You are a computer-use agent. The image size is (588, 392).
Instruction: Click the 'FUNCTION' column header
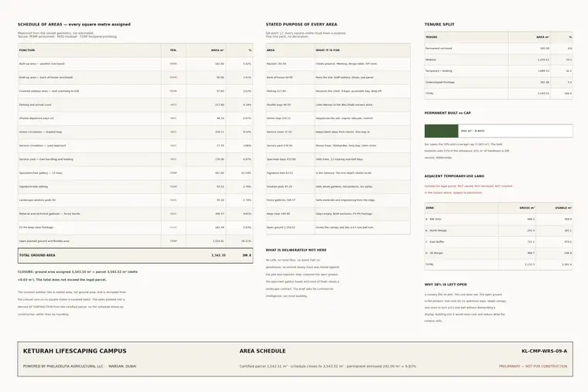[x=27, y=50]
